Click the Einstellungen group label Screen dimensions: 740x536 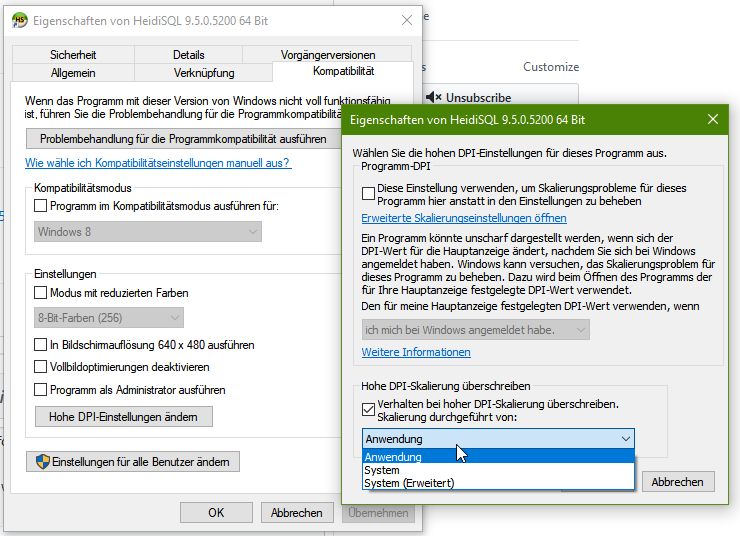65,274
